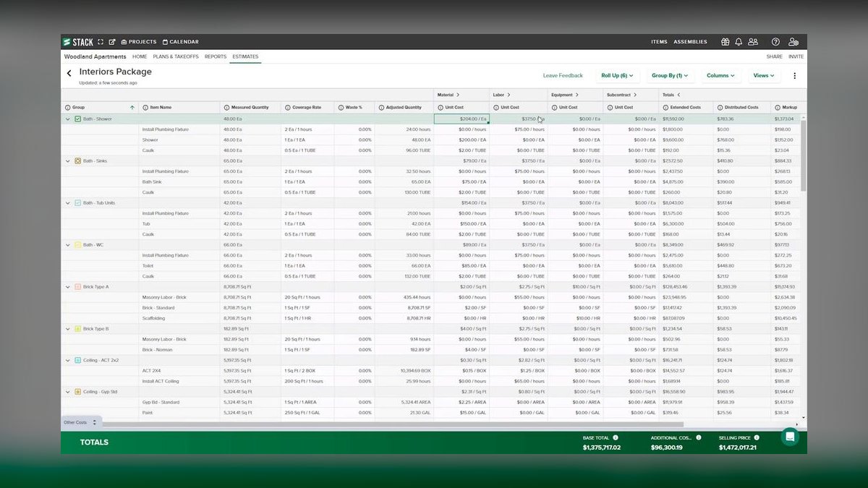Open the Roll Up (6) dropdown
The height and width of the screenshot is (488, 868).
pos(617,75)
